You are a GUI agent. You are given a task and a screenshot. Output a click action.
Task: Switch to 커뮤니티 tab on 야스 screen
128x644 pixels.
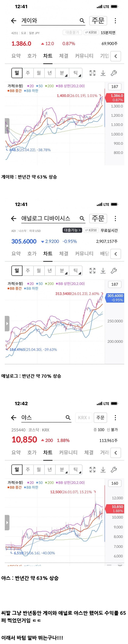click(68, 452)
